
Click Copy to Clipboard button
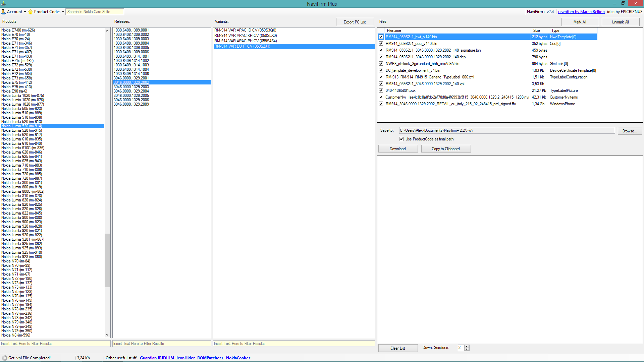446,149
